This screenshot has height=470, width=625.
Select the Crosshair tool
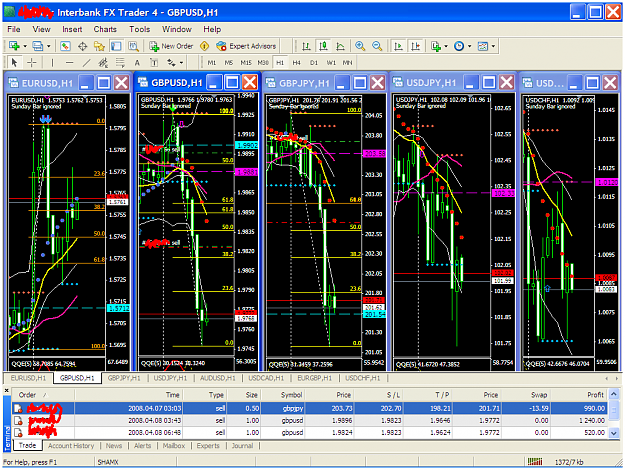(31, 63)
